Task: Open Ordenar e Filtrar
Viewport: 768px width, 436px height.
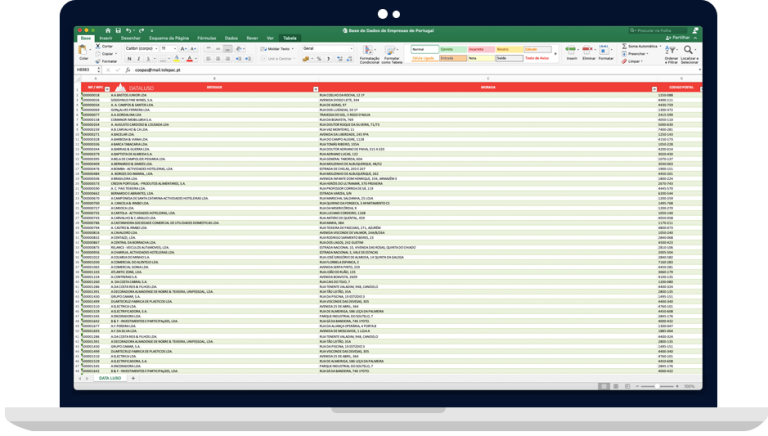Action: coord(672,54)
